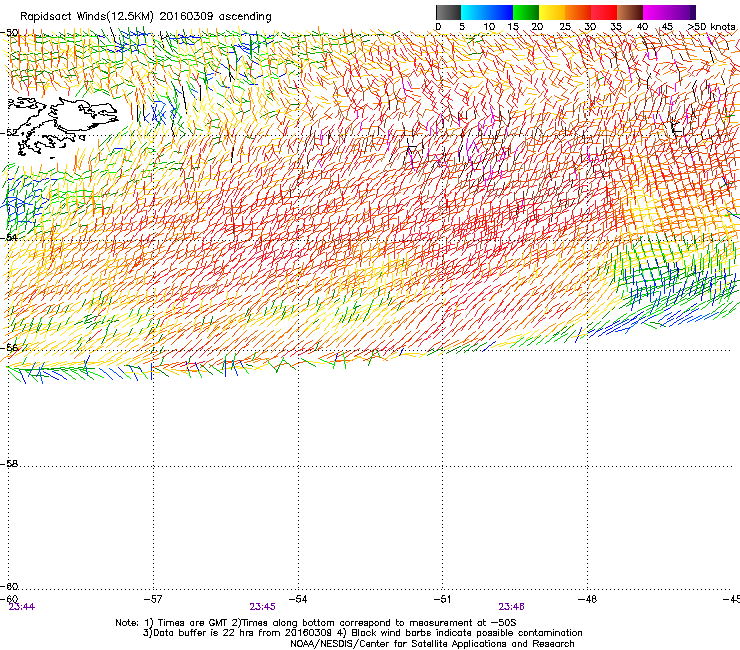Select the gray 0-5 knots legend swatch
This screenshot has height=650, width=740.
pos(448,12)
